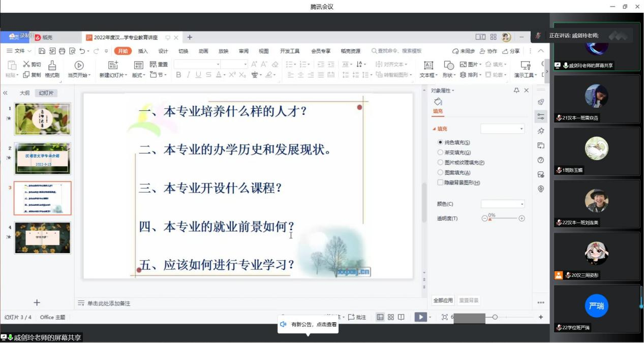Open the Transitions (切换) ribbon tab
The width and height of the screenshot is (644, 343).
183,51
